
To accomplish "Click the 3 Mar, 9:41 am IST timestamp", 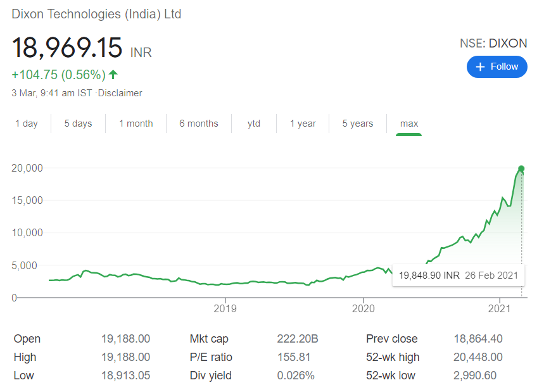I will (x=52, y=93).
